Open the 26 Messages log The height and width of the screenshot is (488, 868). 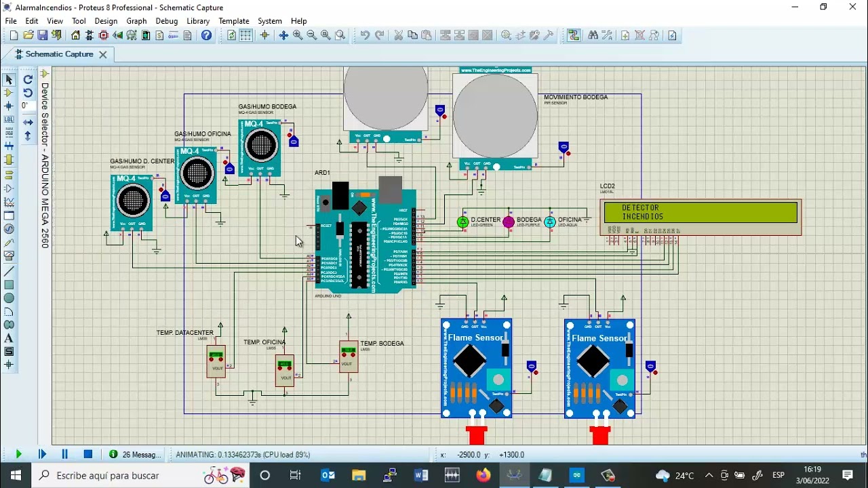136,455
